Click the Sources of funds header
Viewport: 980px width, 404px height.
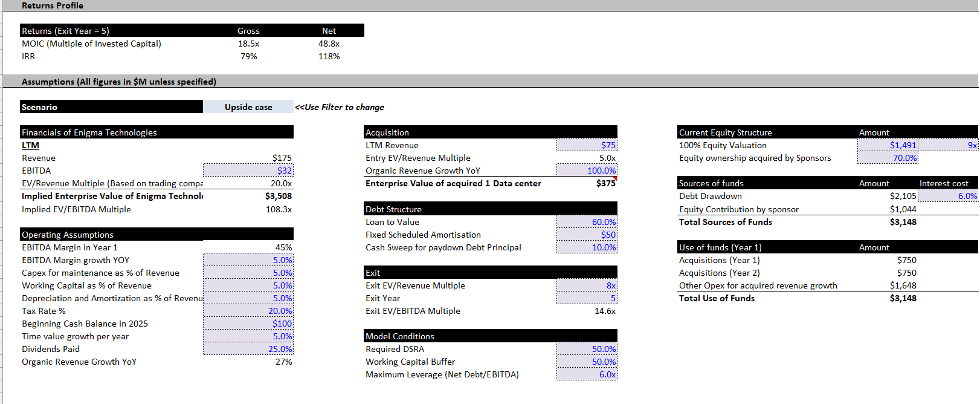pyautogui.click(x=711, y=183)
